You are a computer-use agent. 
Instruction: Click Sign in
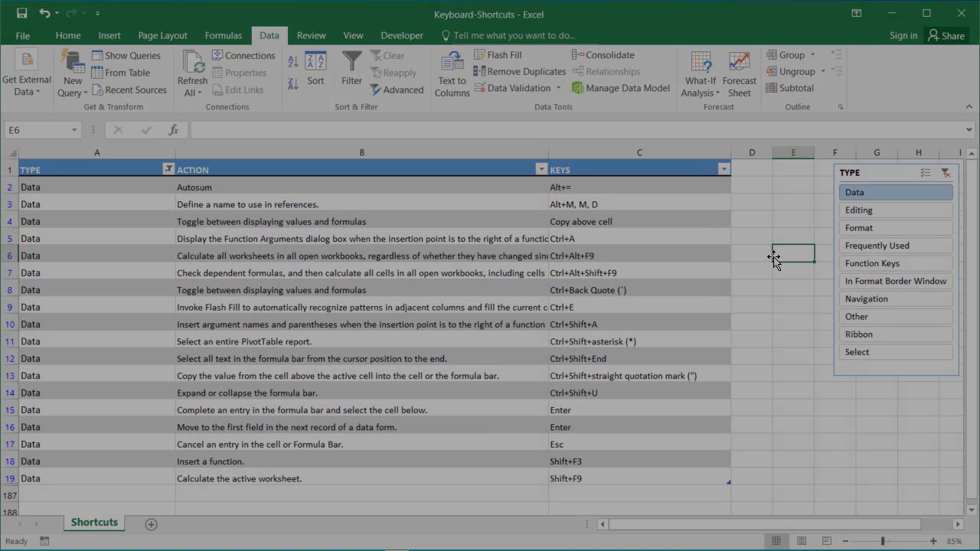903,35
